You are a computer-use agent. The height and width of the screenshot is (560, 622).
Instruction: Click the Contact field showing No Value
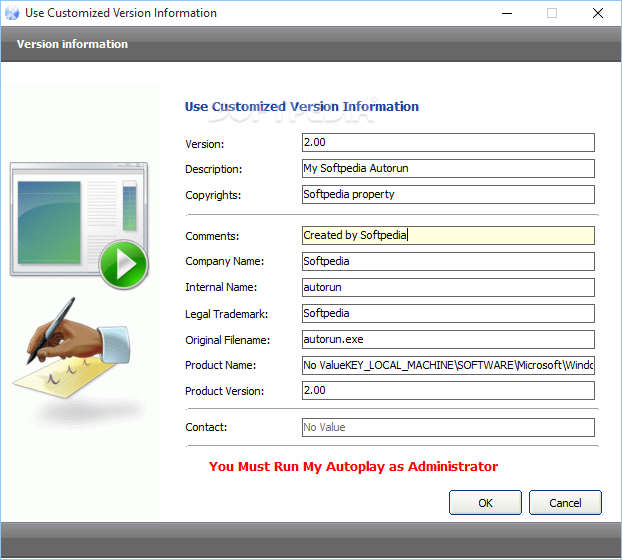click(x=448, y=428)
